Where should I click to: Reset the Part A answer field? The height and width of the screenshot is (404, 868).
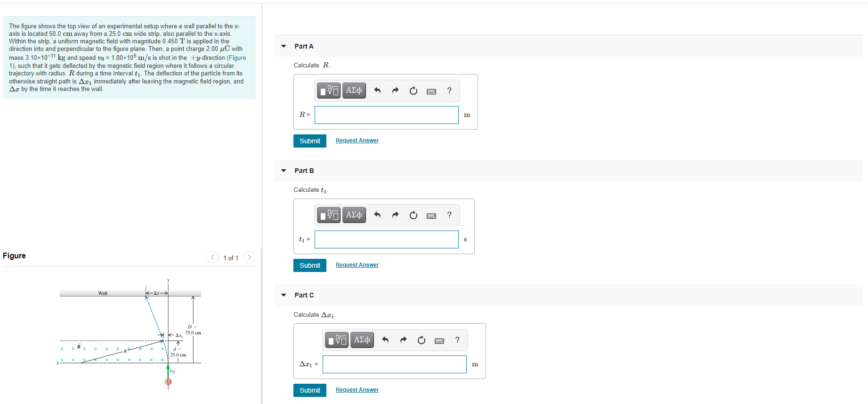(x=414, y=91)
